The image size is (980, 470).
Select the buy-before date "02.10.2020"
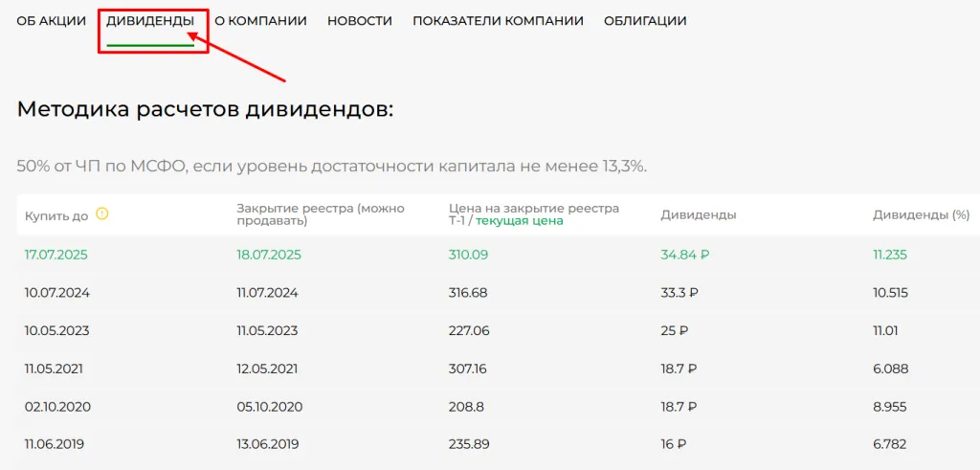click(x=58, y=408)
